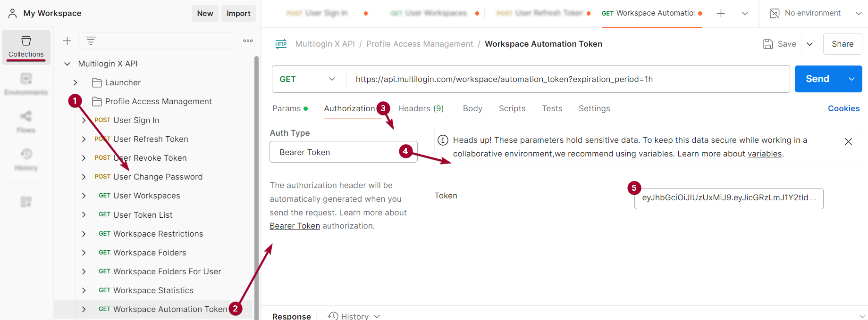The image size is (868, 320).
Task: Switch to the Body tab
Action: click(x=472, y=108)
